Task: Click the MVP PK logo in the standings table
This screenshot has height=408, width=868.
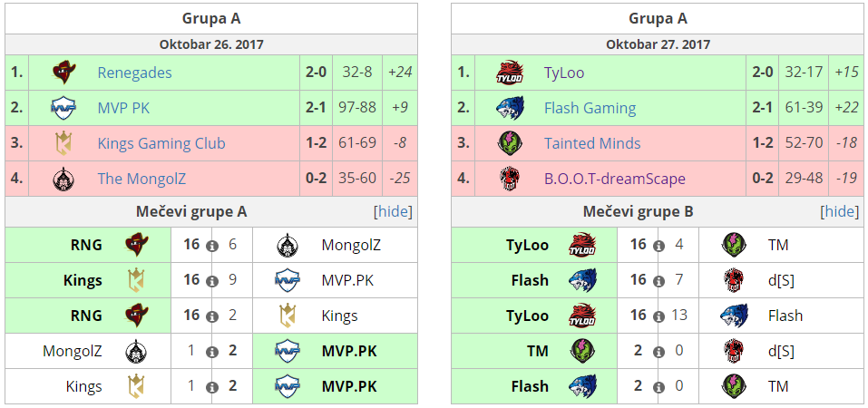Action: (x=63, y=108)
